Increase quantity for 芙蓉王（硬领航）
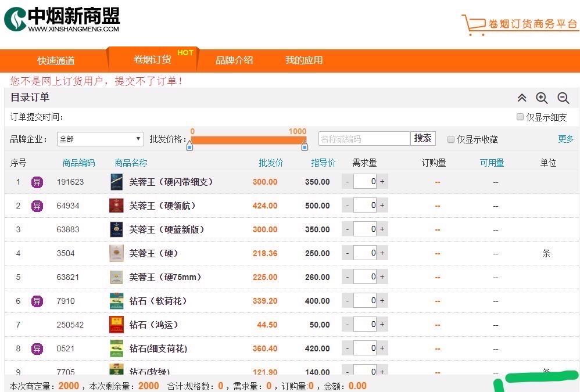The image size is (580, 392). [x=382, y=205]
